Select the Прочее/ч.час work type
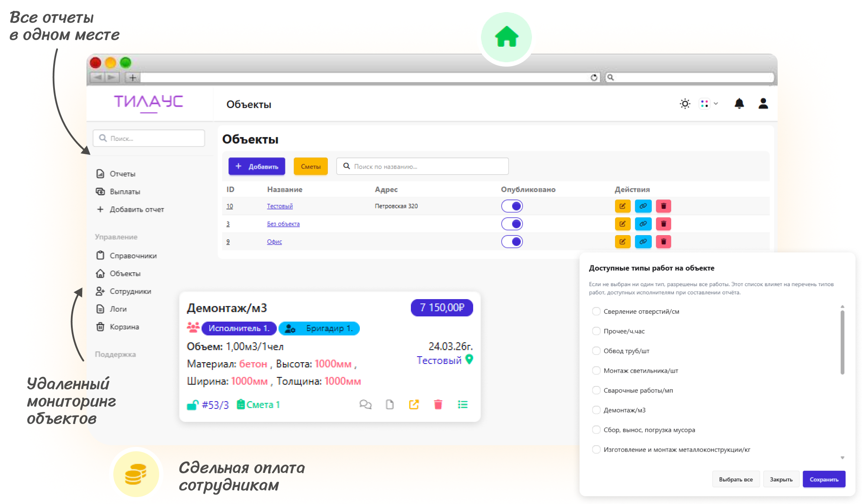 (596, 331)
